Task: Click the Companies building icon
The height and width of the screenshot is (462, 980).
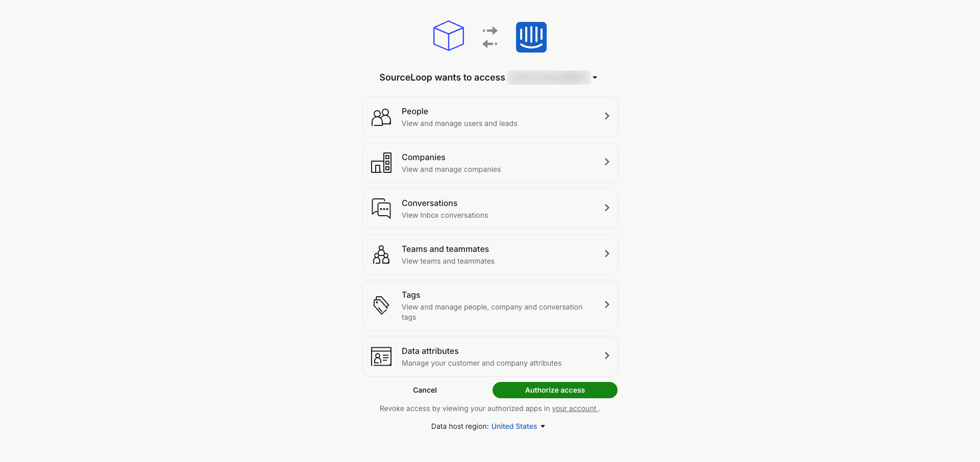Action: 381,163
